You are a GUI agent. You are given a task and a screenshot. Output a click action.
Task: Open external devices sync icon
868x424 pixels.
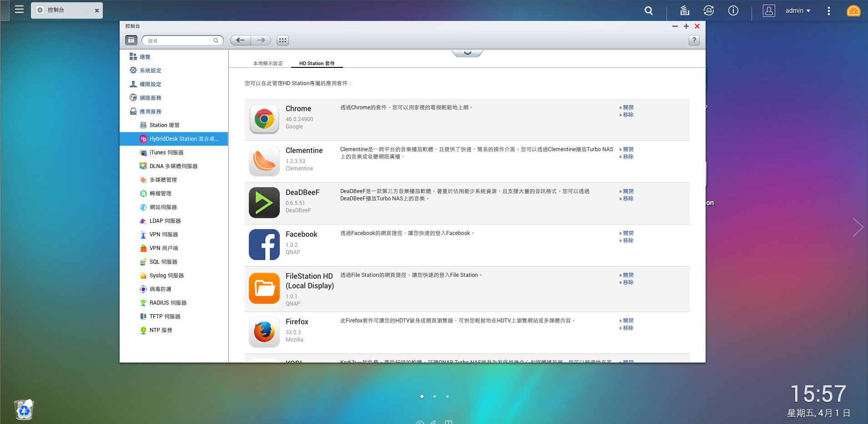[709, 10]
